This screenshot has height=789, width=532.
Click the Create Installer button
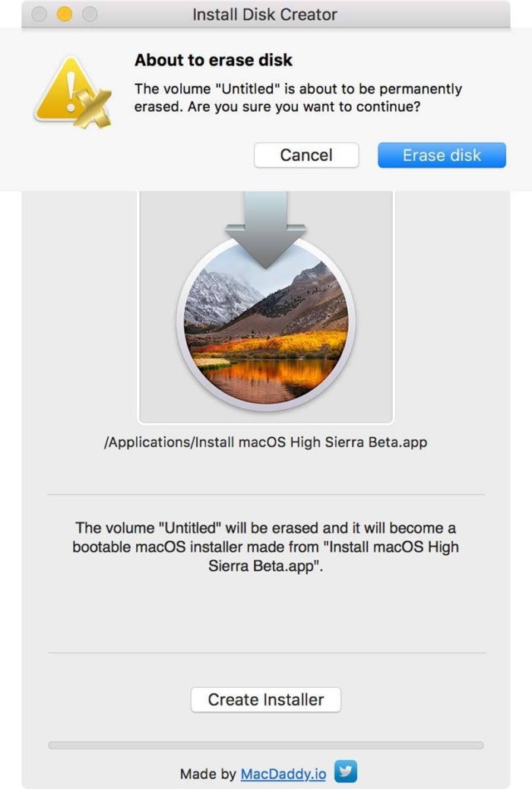click(x=266, y=699)
